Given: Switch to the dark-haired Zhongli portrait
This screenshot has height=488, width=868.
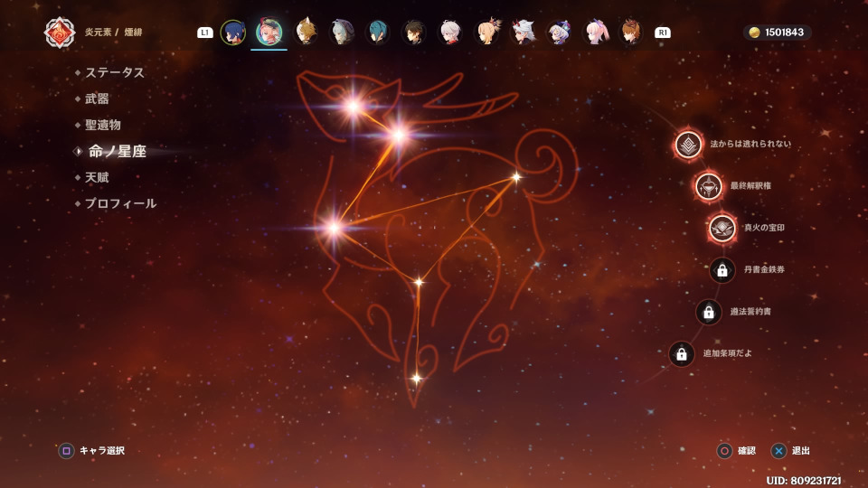Looking at the screenshot, I should point(414,33).
